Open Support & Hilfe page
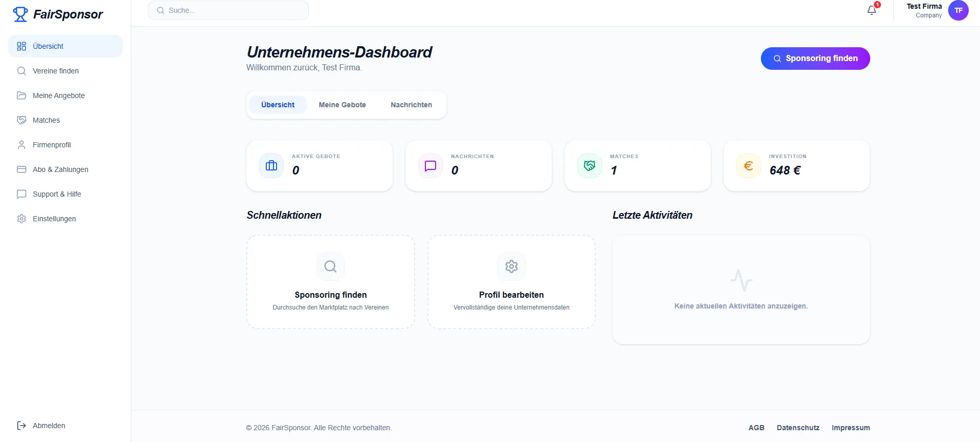Screen dimensions: 980x442 (65, 194)
